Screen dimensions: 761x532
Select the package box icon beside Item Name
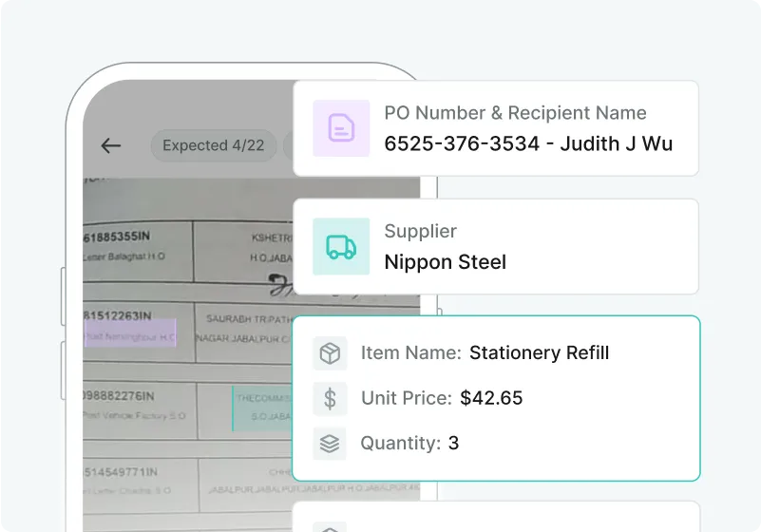330,352
